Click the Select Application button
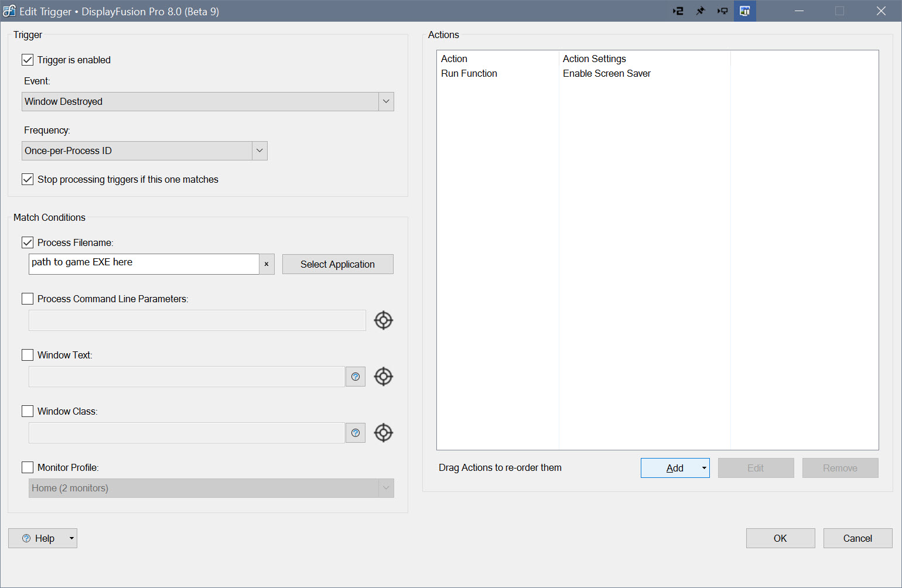 coord(337,264)
